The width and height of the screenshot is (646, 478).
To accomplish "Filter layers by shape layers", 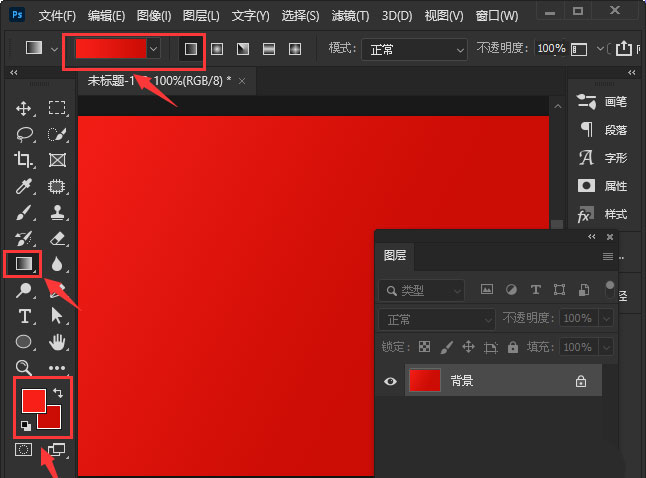I will pyautogui.click(x=559, y=289).
